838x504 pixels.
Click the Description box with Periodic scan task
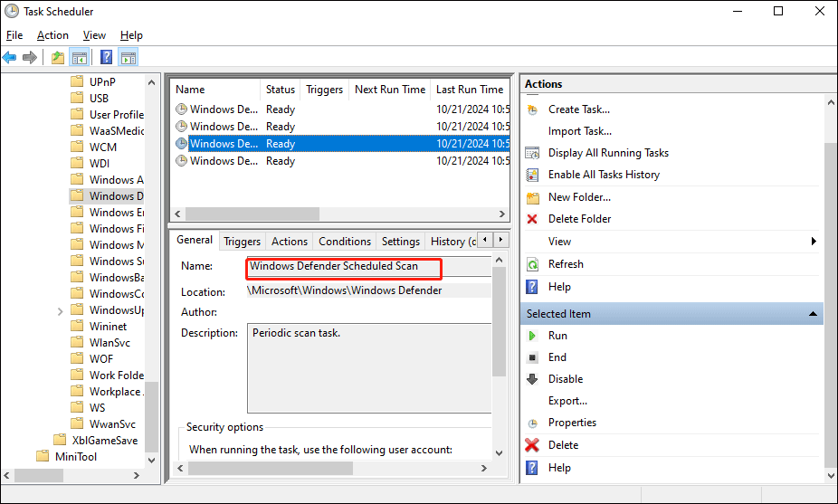368,368
